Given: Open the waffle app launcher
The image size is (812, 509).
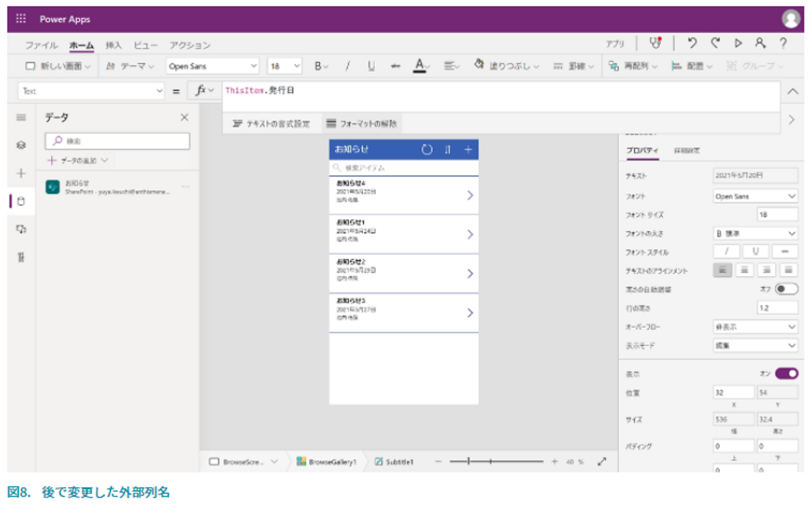Looking at the screenshot, I should (x=21, y=19).
